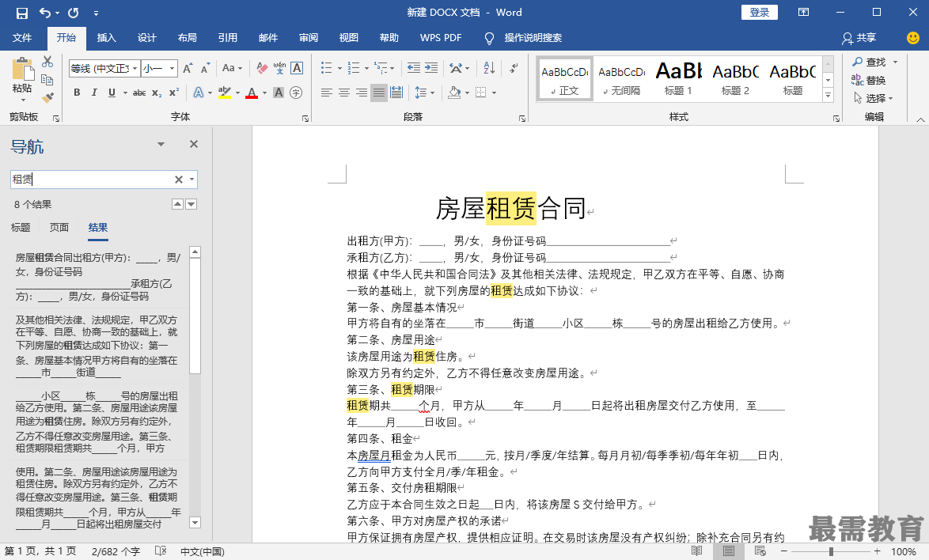Image resolution: width=929 pixels, height=560 pixels.
Task: Switch to Read Mode view in status bar
Action: click(696, 551)
